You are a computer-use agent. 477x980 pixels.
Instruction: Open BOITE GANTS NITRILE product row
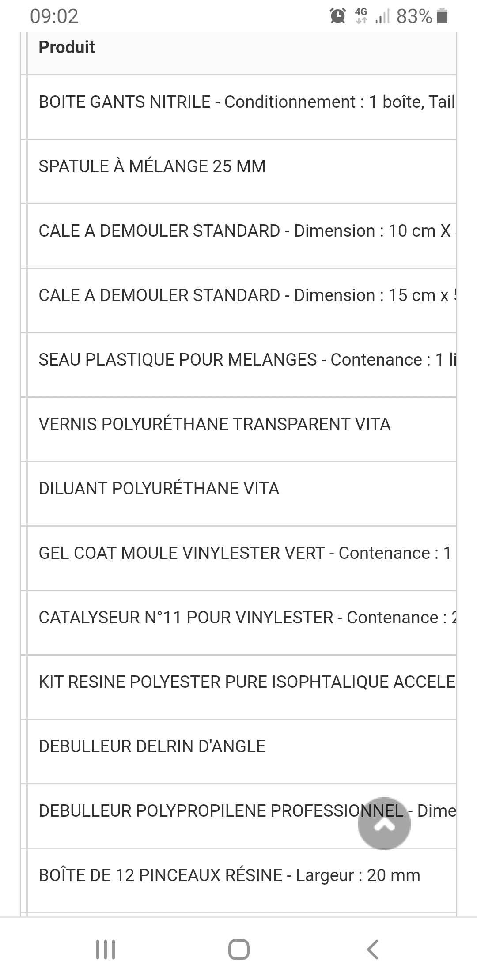[246, 102]
